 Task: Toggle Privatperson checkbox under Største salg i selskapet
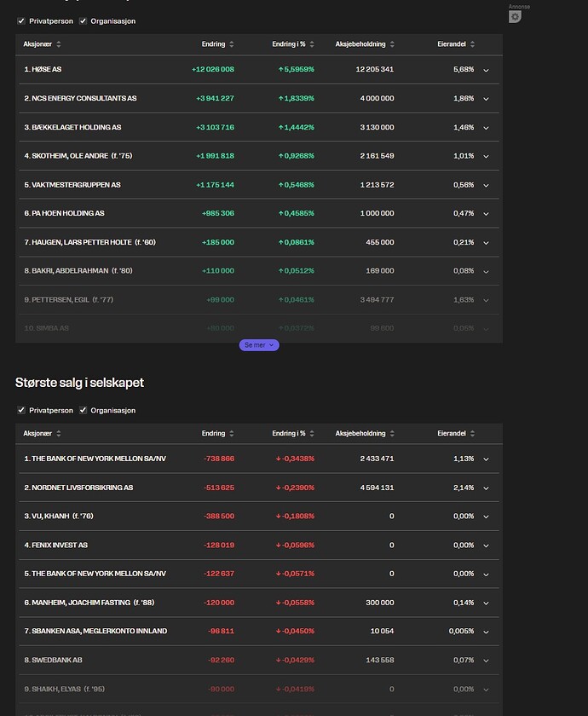click(x=21, y=411)
